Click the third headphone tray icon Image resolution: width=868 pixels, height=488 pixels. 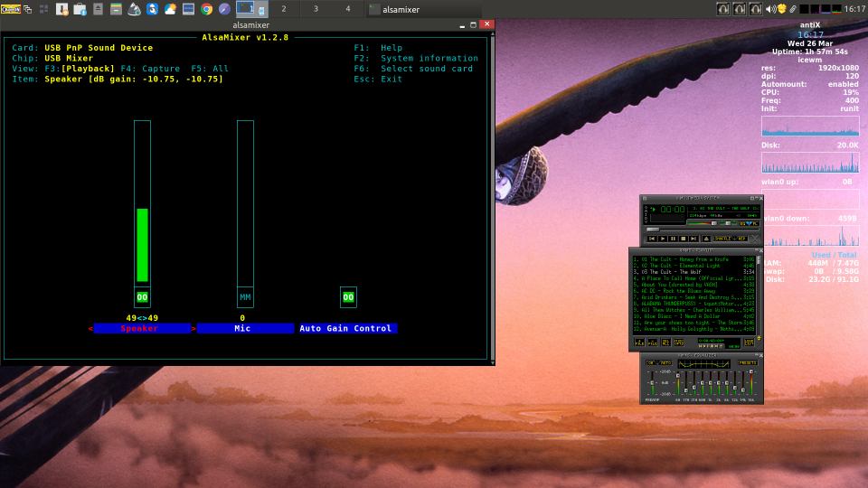point(756,9)
